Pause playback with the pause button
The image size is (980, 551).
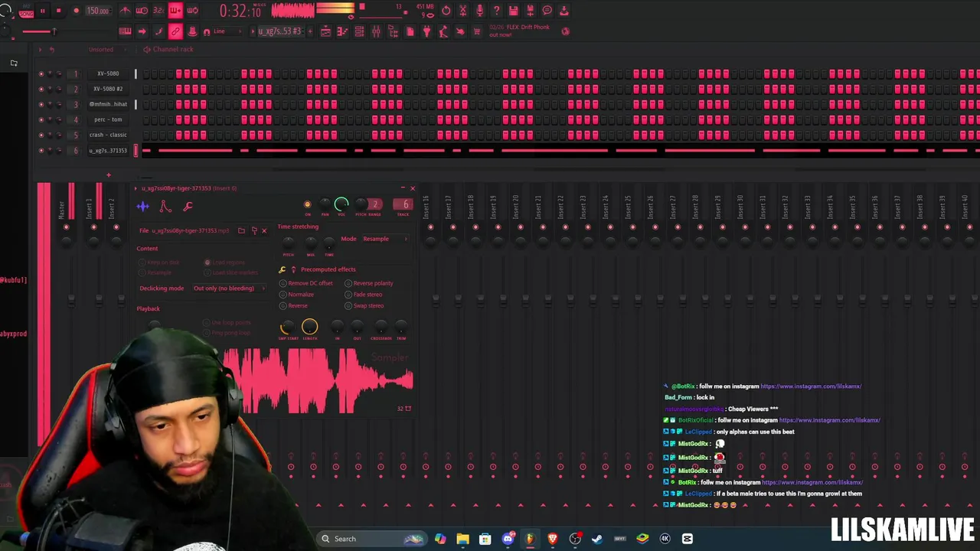point(42,11)
